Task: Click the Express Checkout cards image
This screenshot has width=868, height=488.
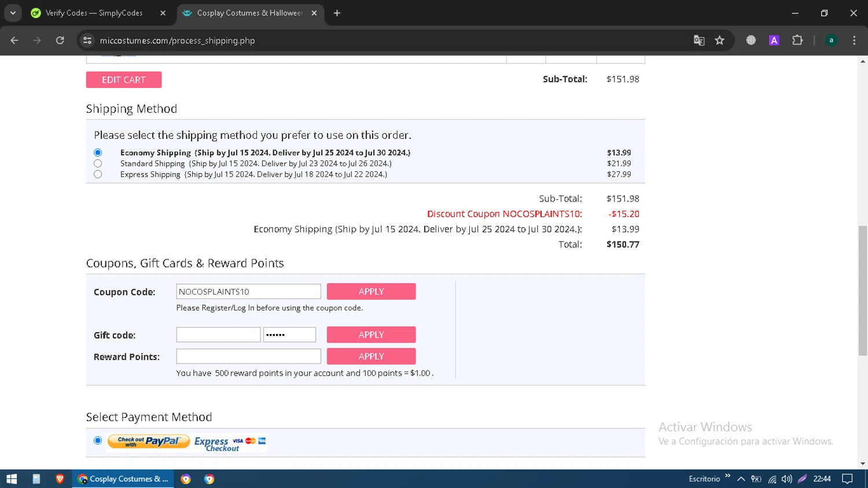Action: click(x=230, y=443)
